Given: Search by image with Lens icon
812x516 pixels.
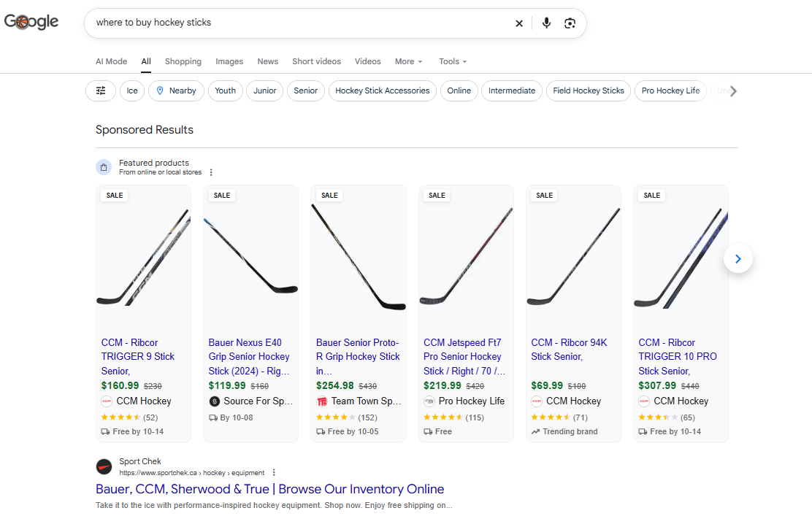Looking at the screenshot, I should point(570,23).
